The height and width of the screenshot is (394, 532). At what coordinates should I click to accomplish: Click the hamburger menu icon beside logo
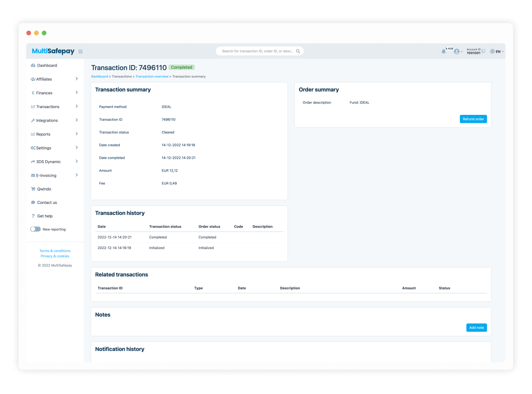80,51
